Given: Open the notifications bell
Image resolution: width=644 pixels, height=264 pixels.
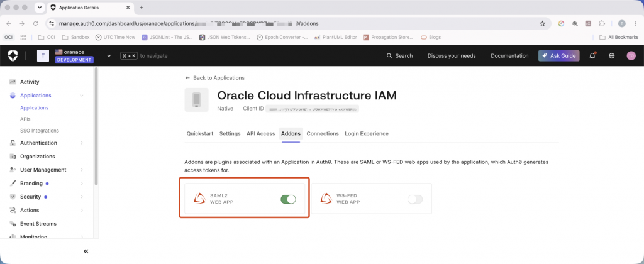Looking at the screenshot, I should pyautogui.click(x=592, y=56).
